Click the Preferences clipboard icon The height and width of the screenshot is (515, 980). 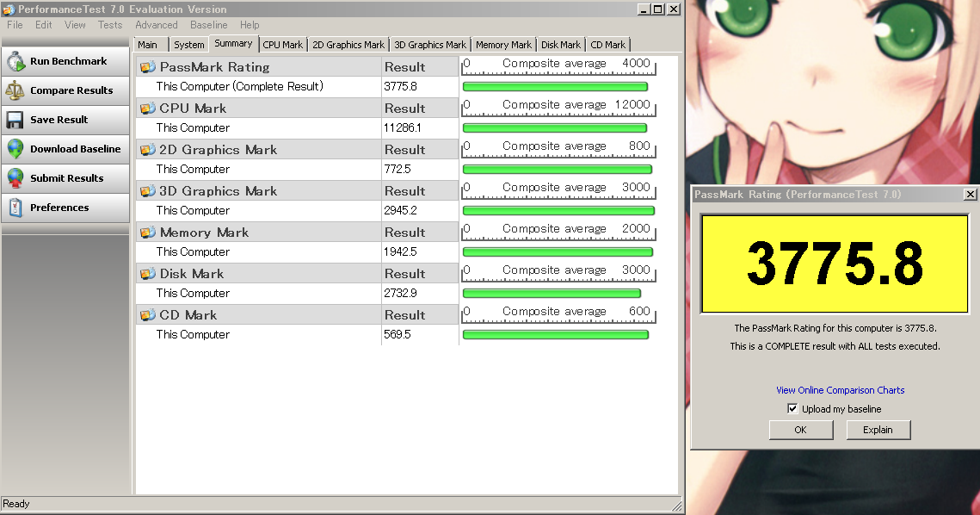click(x=15, y=208)
